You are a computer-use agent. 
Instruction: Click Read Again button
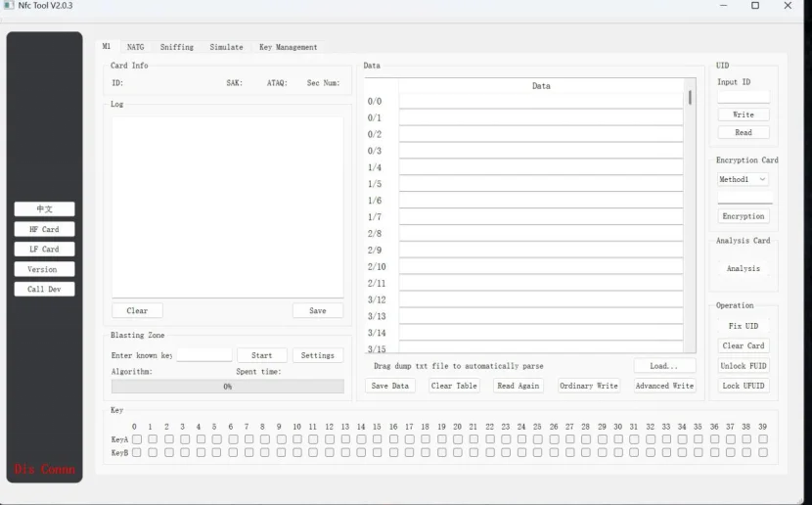[x=518, y=386]
